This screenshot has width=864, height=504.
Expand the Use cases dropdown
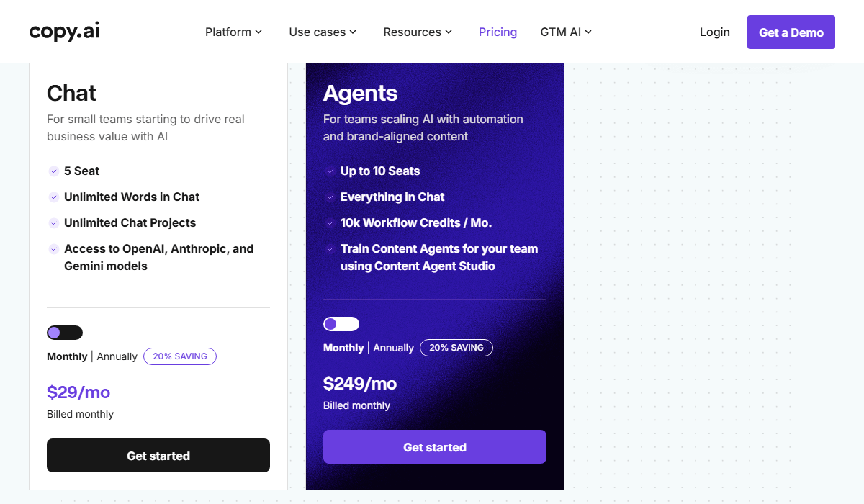pyautogui.click(x=323, y=32)
